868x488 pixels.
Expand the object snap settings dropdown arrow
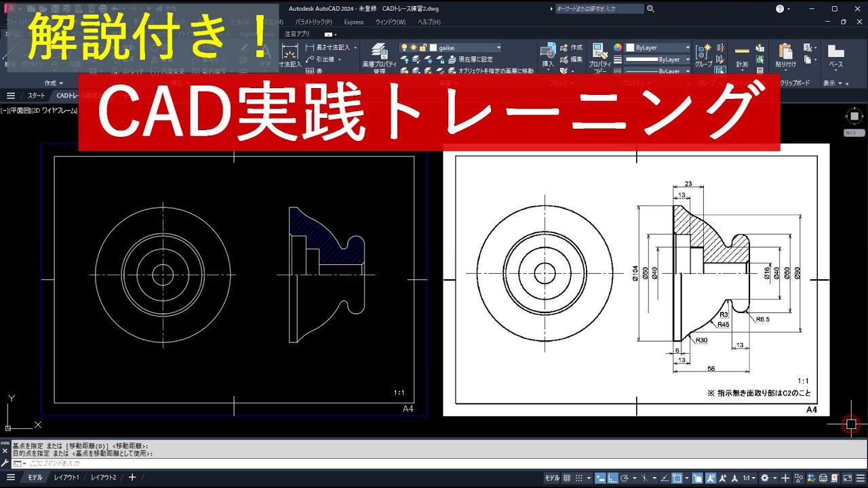coord(687,478)
